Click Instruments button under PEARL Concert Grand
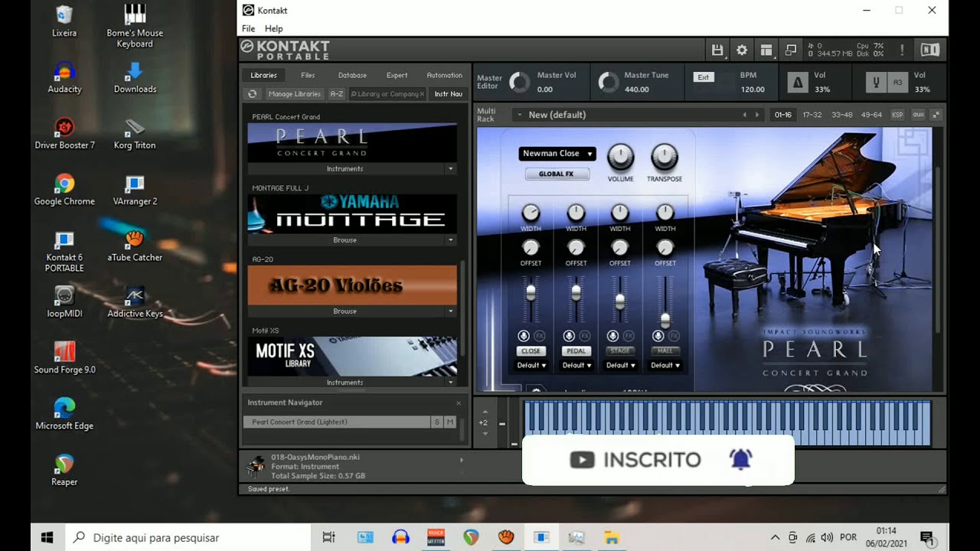Screen dimensions: 980x551 click(345, 168)
